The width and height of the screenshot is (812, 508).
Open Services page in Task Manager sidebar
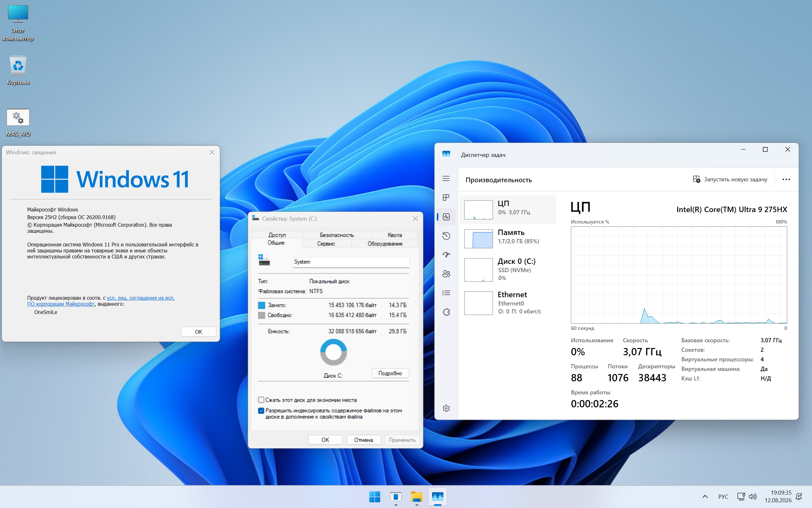tap(446, 312)
